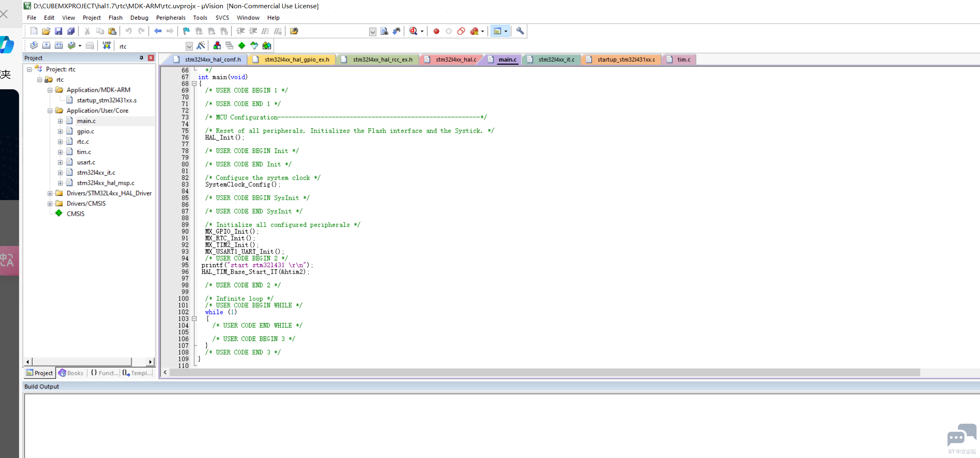
Task: Open the target selection dropdown showing rtc
Action: 189,46
